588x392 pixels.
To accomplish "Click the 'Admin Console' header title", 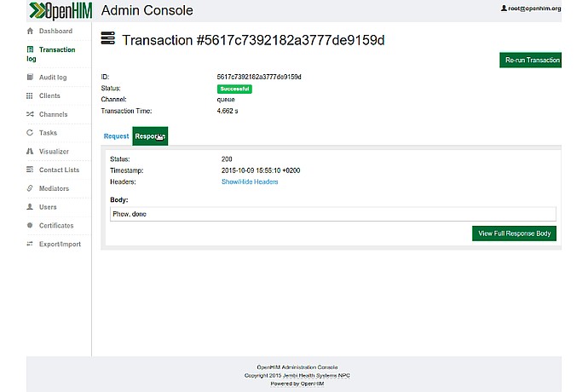I will coord(147,10).
